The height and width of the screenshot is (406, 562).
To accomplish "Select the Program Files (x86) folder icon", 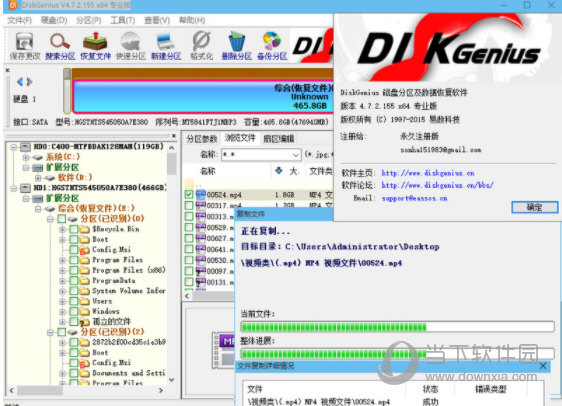I will (x=85, y=270).
